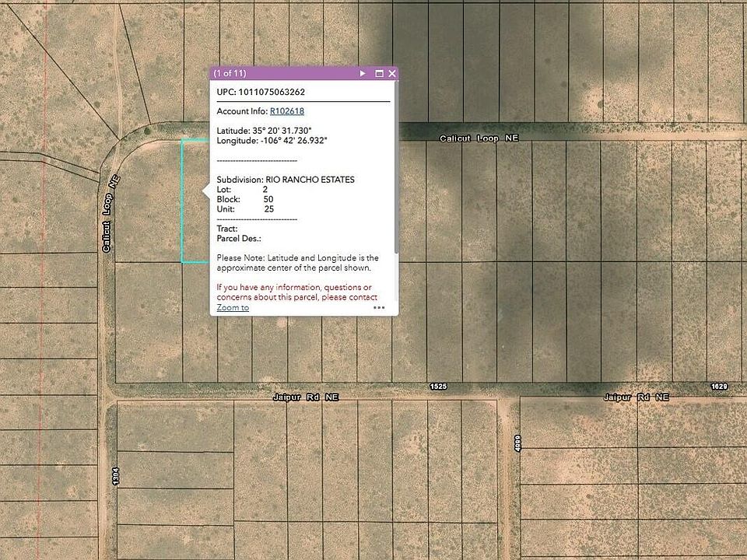Image resolution: width=747 pixels, height=560 pixels.
Task: Click address number 4000 on map
Action: pyautogui.click(x=518, y=443)
